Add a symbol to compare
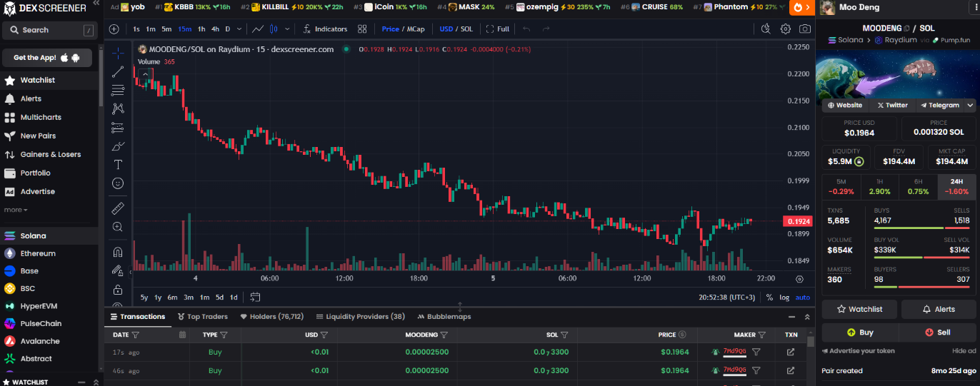 (114, 29)
